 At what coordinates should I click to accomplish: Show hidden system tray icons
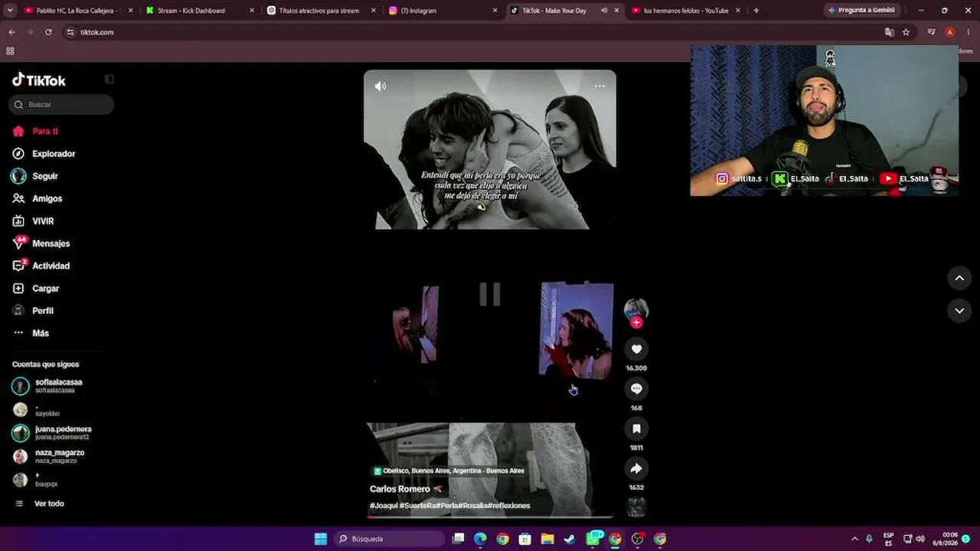pyautogui.click(x=854, y=539)
